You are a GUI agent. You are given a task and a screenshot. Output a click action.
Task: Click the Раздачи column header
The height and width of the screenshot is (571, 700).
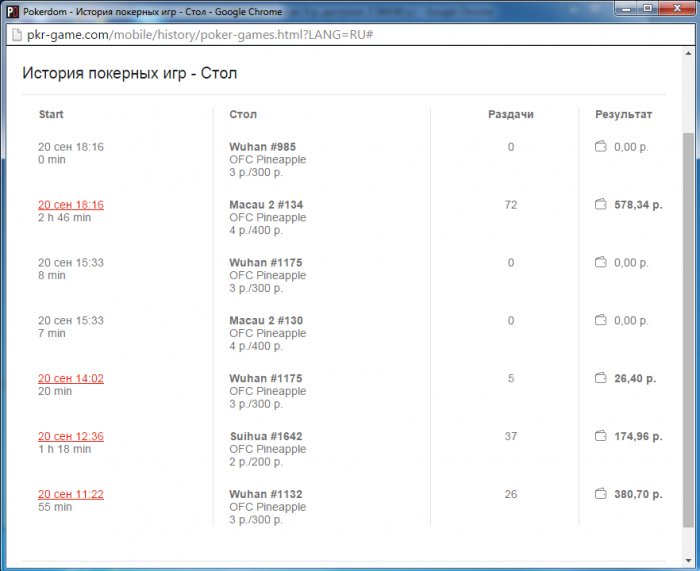511,114
